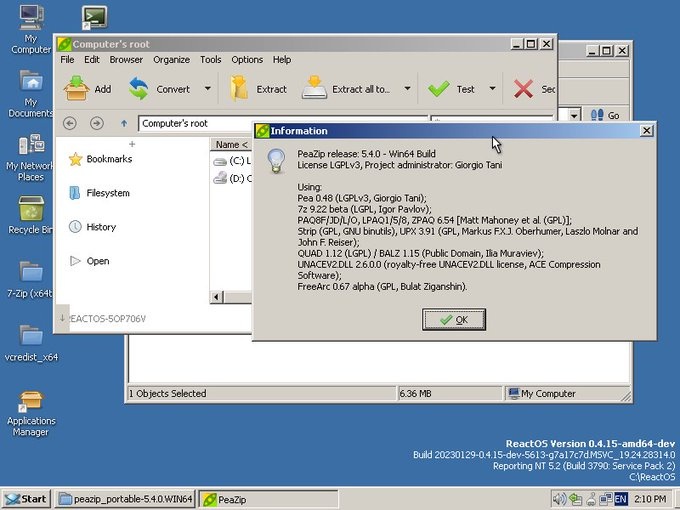Open My Network Places desktop icon
The height and width of the screenshot is (510, 680).
tap(30, 157)
